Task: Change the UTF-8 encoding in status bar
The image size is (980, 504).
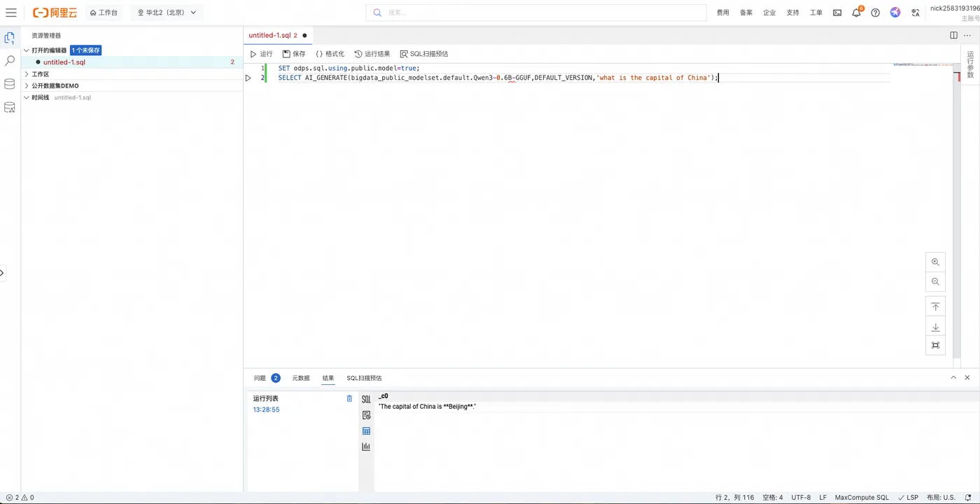Action: click(801, 498)
